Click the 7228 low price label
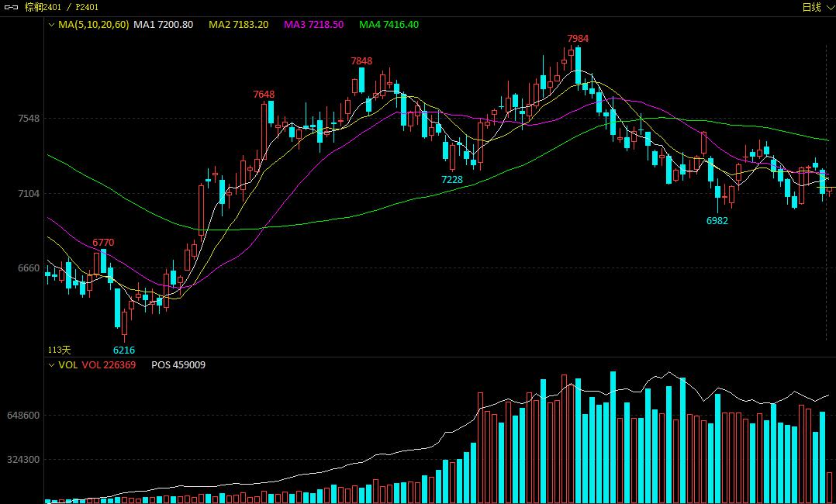This screenshot has height=504, width=836. [x=452, y=180]
